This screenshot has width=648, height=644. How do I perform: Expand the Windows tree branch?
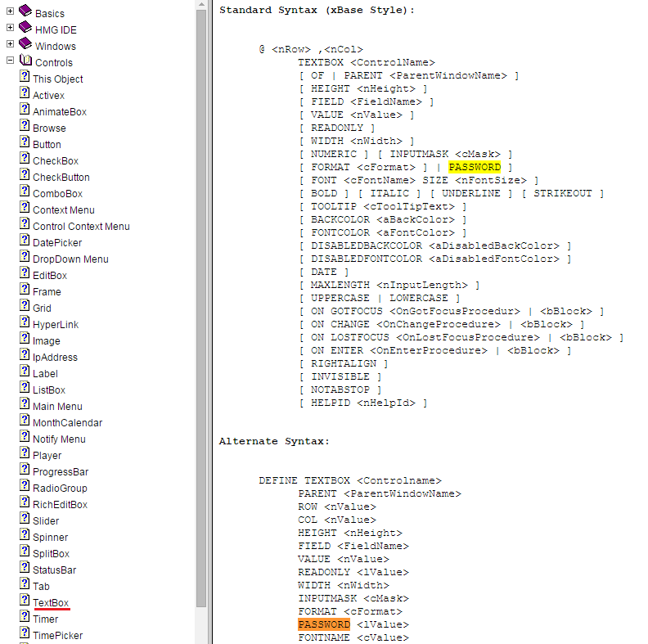pyautogui.click(x=10, y=45)
